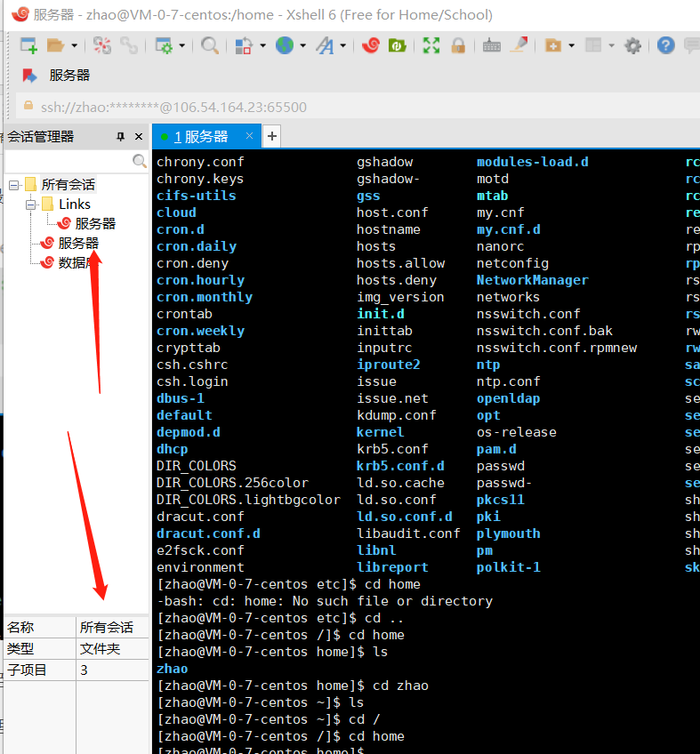Open dropdown arrow next to color scheme icon
Viewport: 700px width, 754px height.
(x=262, y=45)
